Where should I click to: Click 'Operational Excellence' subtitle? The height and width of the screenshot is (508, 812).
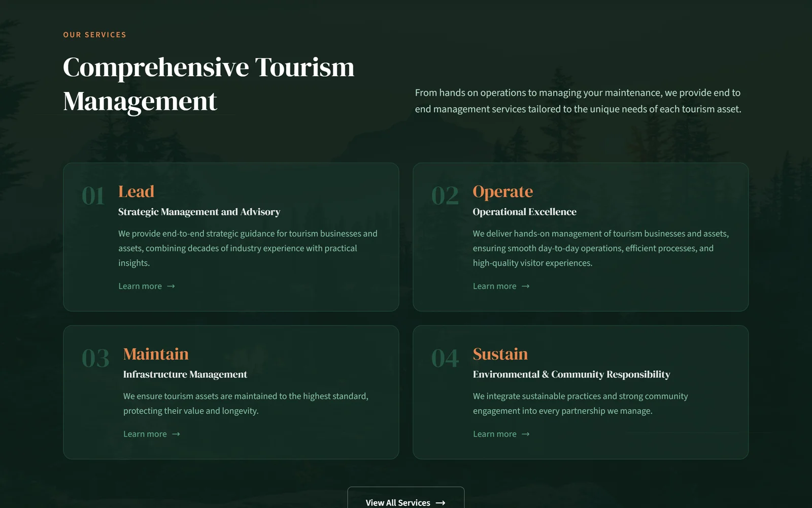pyautogui.click(x=525, y=212)
